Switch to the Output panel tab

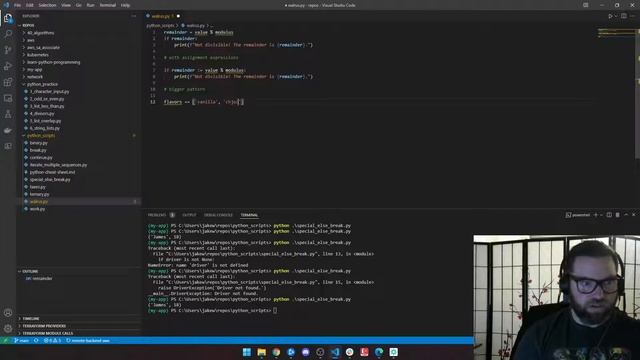(x=189, y=215)
